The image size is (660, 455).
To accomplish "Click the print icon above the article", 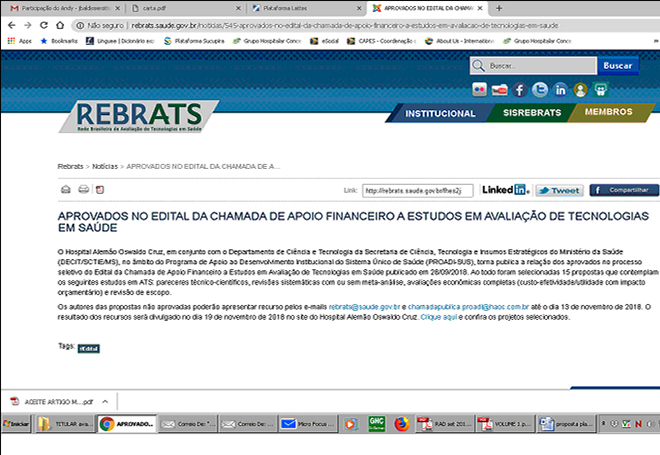I will click(66, 189).
